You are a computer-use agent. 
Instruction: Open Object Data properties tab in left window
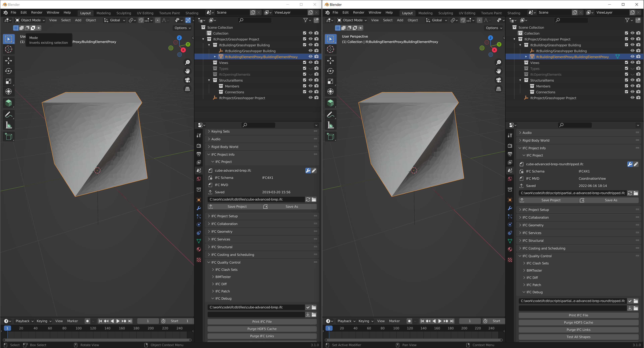pos(199,241)
